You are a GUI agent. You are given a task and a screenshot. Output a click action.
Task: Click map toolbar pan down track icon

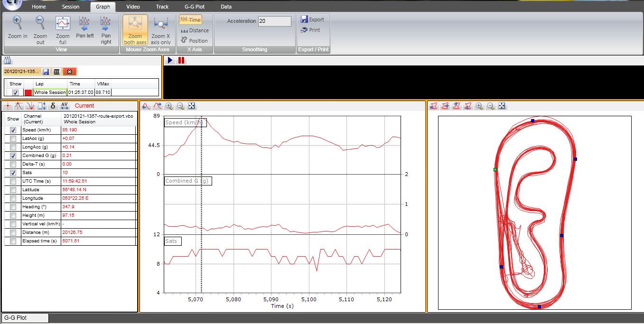click(468, 106)
